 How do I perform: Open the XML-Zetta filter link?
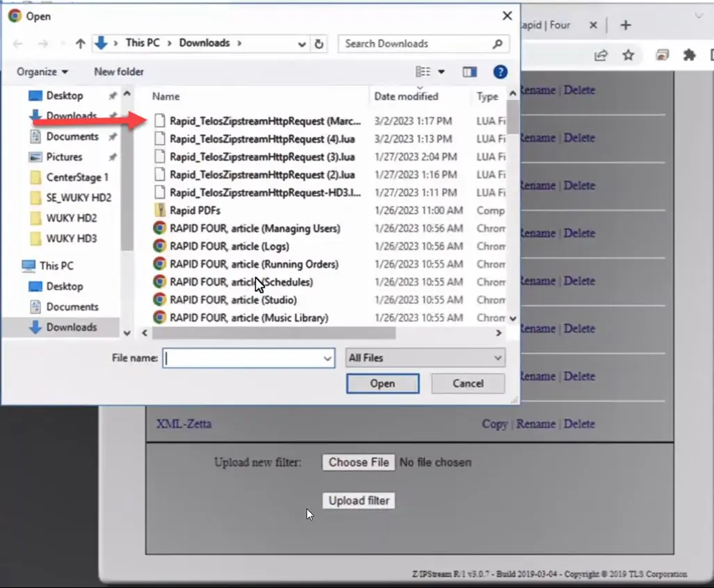pyautogui.click(x=184, y=424)
